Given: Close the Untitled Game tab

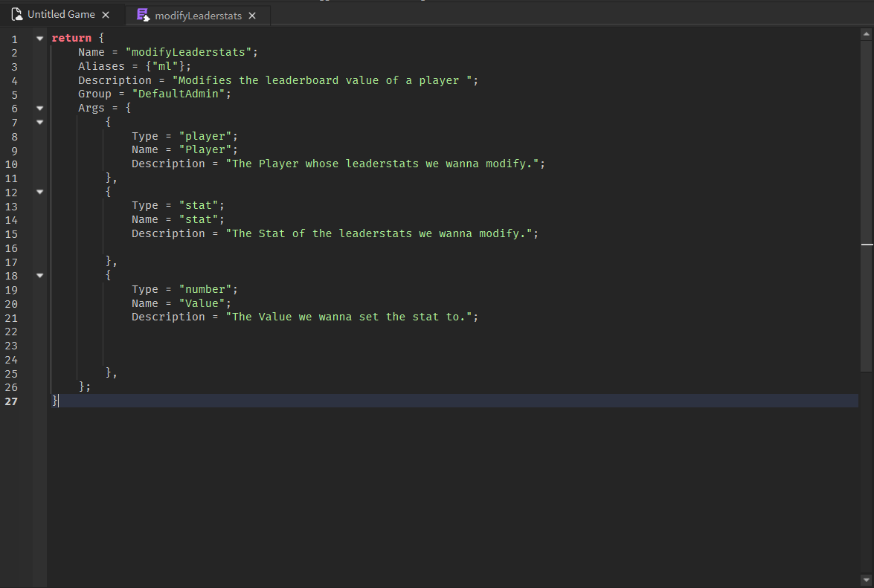Looking at the screenshot, I should [x=106, y=13].
